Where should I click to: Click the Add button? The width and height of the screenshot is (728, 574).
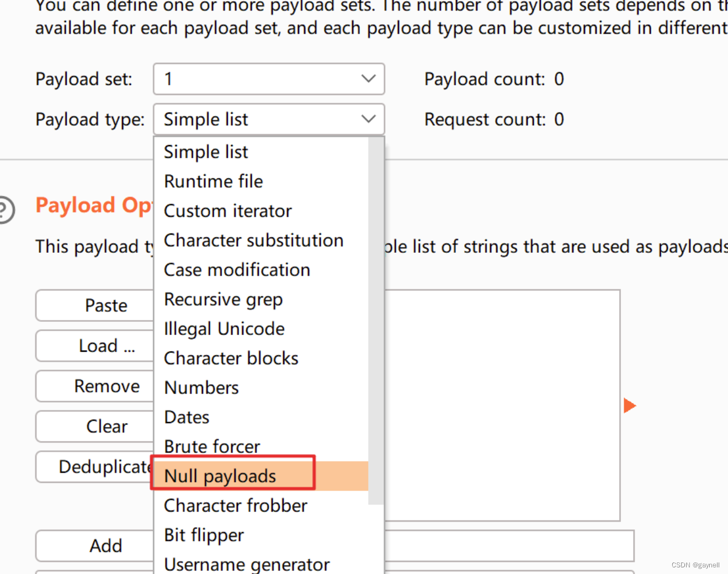tap(95, 546)
